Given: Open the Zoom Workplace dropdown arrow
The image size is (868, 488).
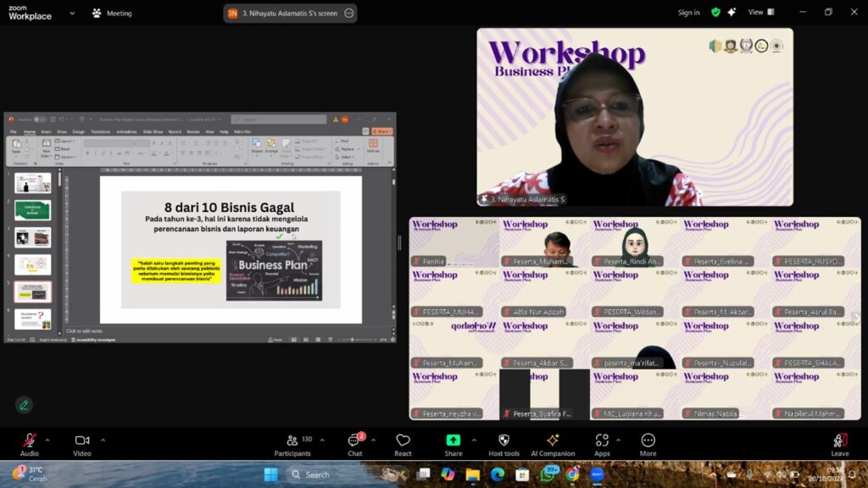Looking at the screenshot, I should [x=71, y=13].
